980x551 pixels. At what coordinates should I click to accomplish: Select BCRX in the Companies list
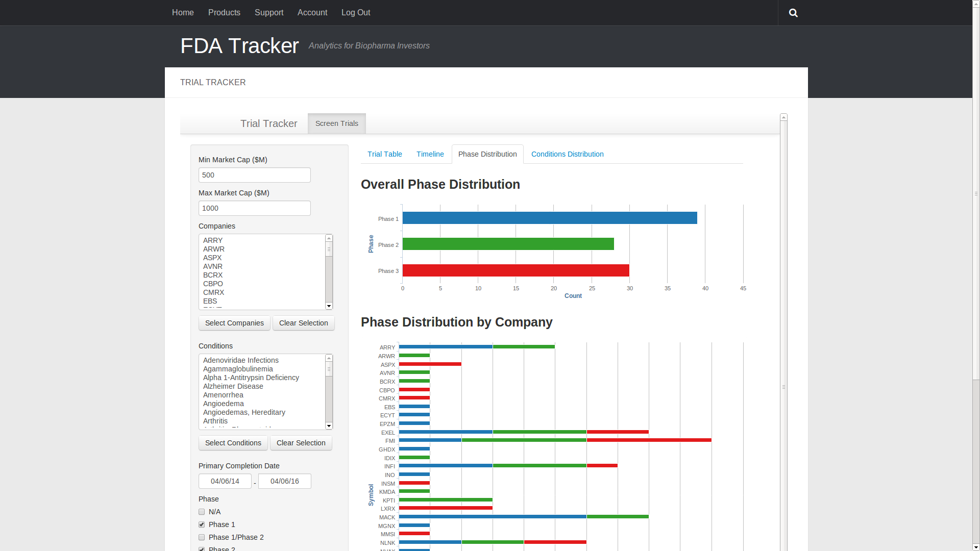point(213,275)
